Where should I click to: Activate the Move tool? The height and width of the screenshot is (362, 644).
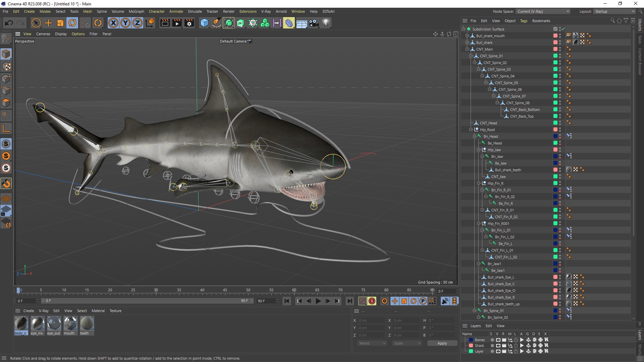(x=48, y=23)
